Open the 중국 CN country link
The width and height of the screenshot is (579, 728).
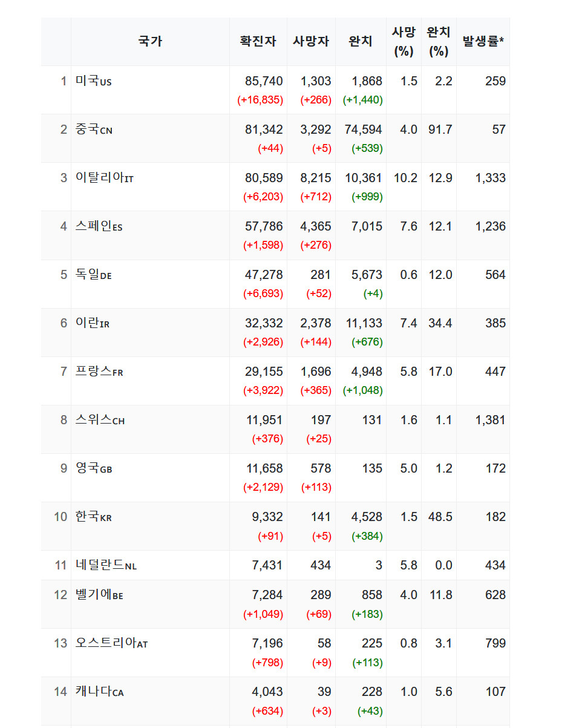(94, 130)
